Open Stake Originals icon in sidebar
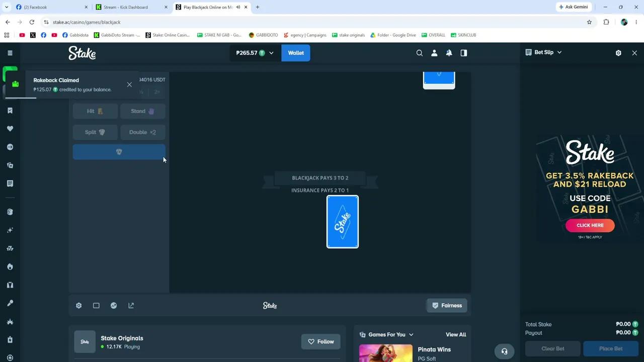 (x=10, y=212)
